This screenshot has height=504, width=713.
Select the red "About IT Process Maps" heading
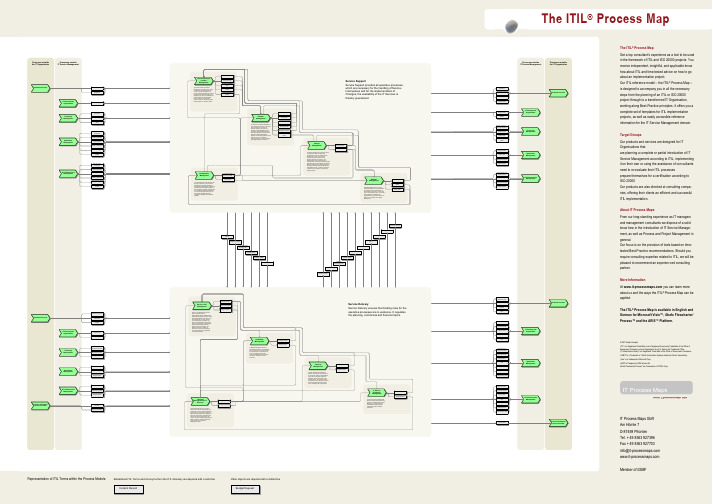637,210
